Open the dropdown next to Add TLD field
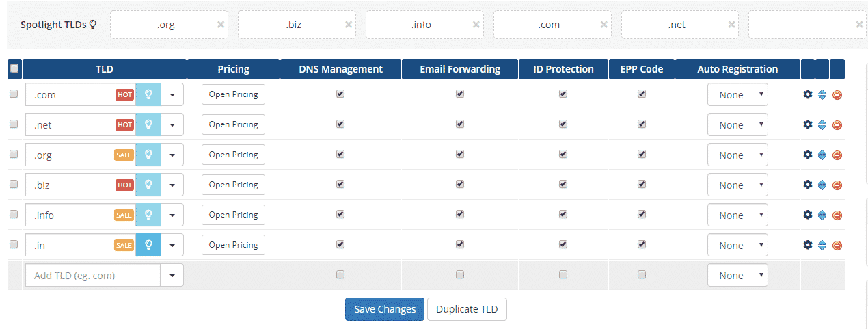This screenshot has height=329, width=868. point(172,275)
